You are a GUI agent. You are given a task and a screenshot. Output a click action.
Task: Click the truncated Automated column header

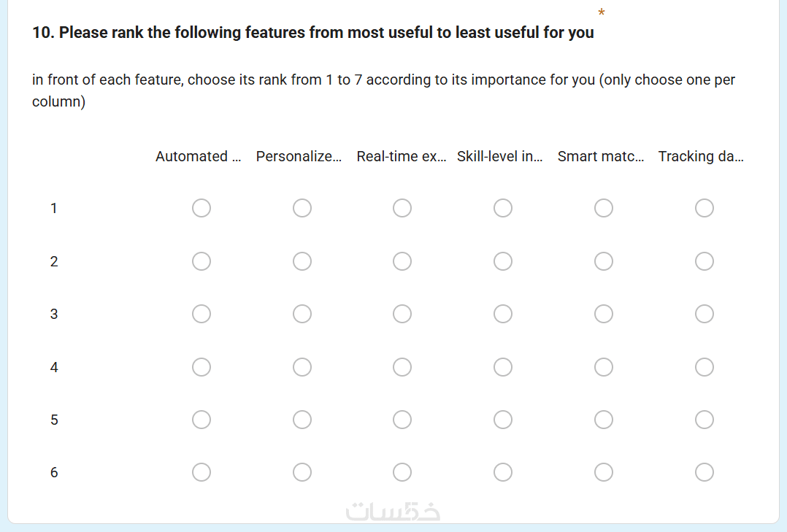[x=198, y=156]
